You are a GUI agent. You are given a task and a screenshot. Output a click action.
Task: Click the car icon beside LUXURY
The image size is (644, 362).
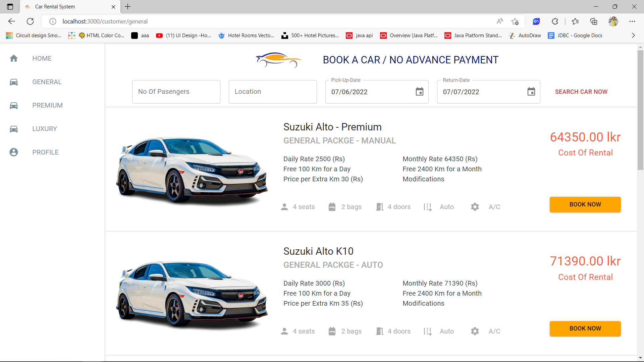[x=14, y=129]
